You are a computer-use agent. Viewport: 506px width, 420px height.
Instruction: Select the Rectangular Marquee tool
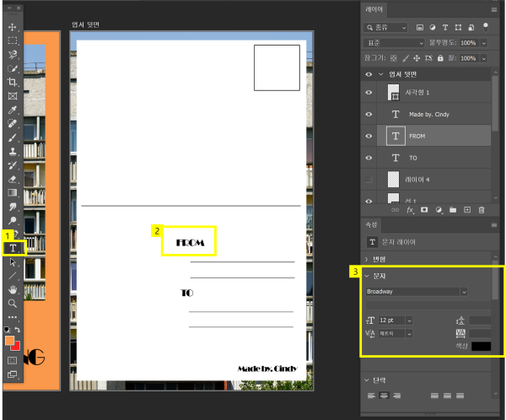tap(13, 40)
